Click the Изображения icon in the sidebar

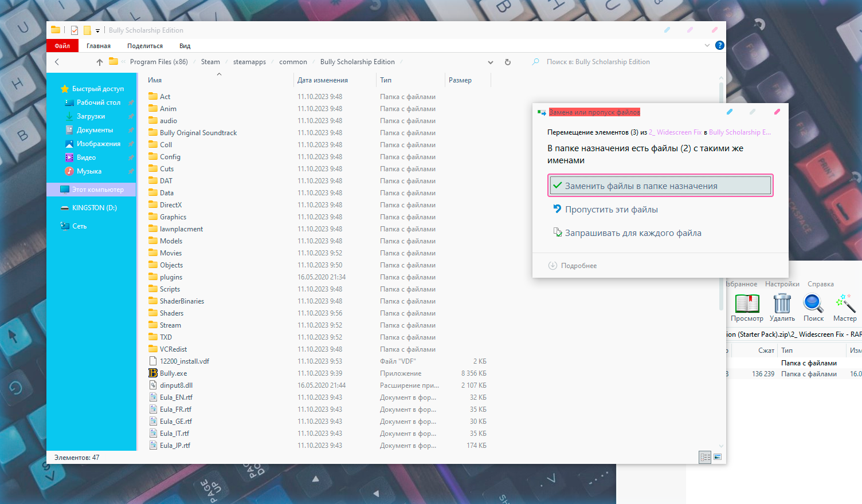pyautogui.click(x=69, y=144)
